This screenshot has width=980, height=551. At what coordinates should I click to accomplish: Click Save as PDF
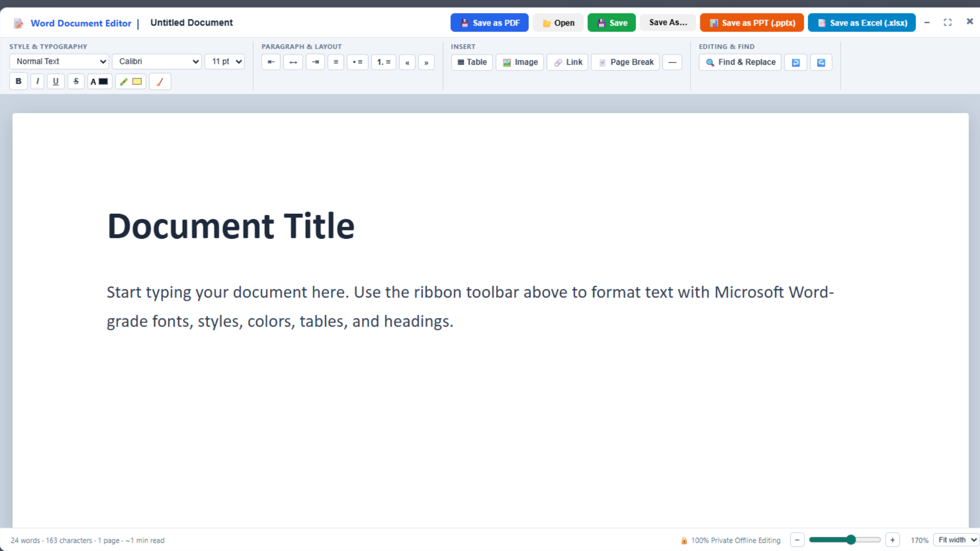click(489, 22)
